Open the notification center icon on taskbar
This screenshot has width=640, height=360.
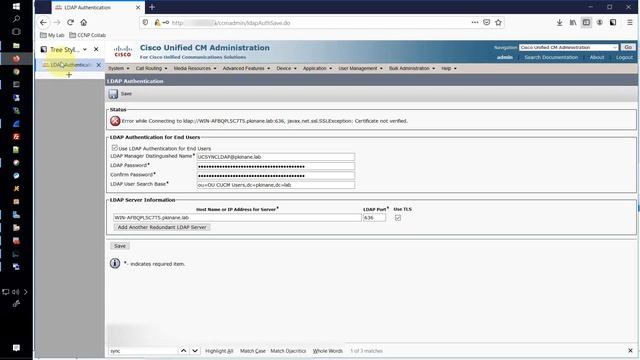pyautogui.click(x=16, y=348)
